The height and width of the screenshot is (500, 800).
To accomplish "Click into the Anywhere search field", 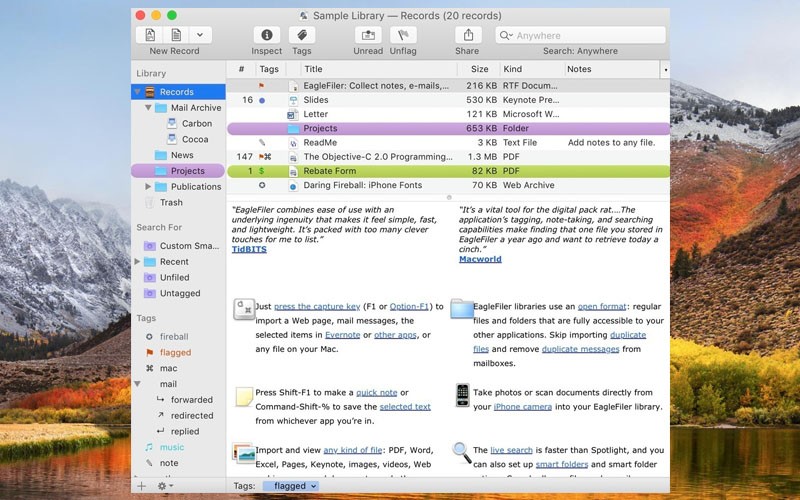I will click(x=580, y=35).
